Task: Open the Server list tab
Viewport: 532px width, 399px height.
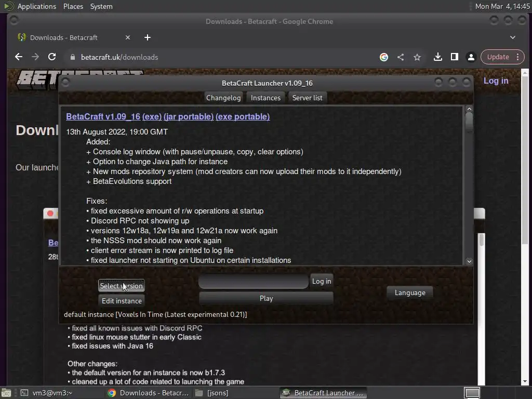Action: pyautogui.click(x=308, y=98)
